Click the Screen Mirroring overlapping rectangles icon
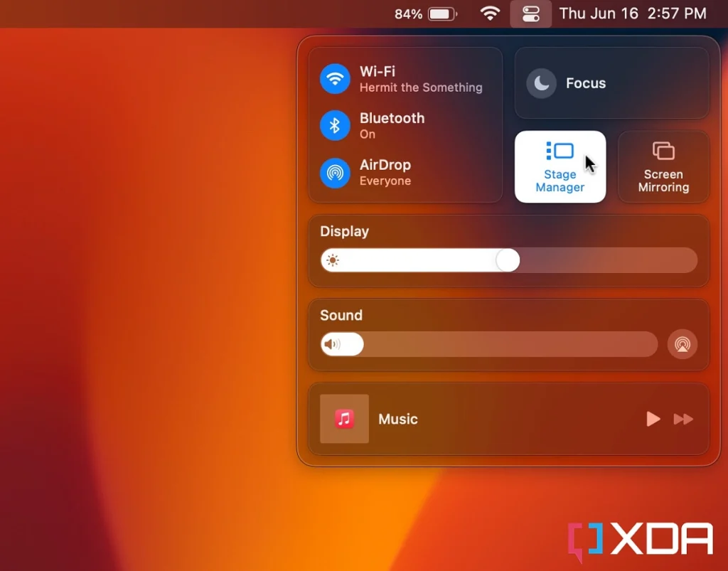 pos(663,151)
